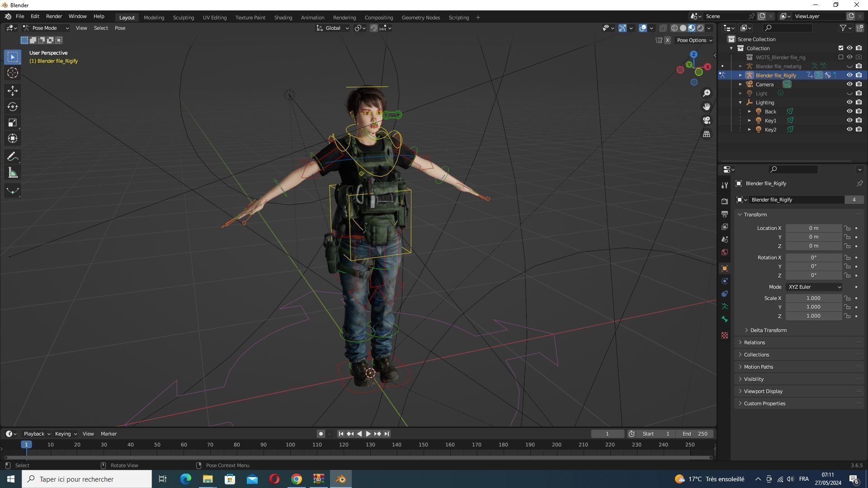
Task: Expand the Custom Properties panel
Action: click(764, 404)
